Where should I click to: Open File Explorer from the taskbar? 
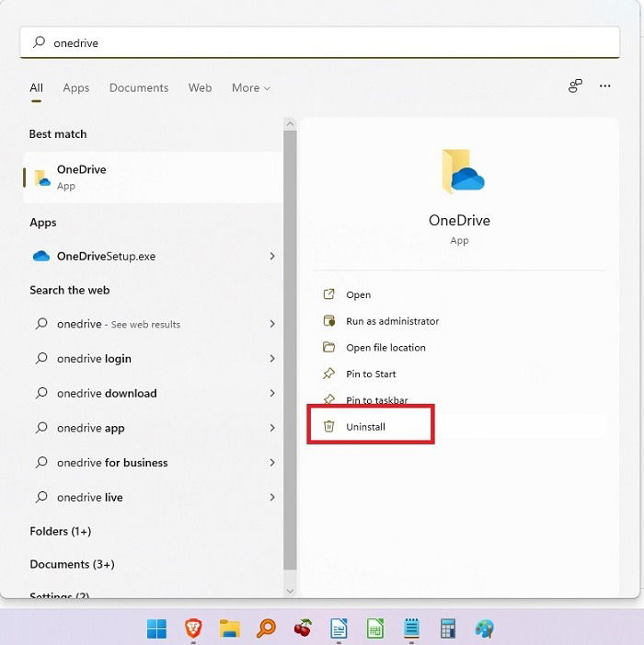pos(229,628)
